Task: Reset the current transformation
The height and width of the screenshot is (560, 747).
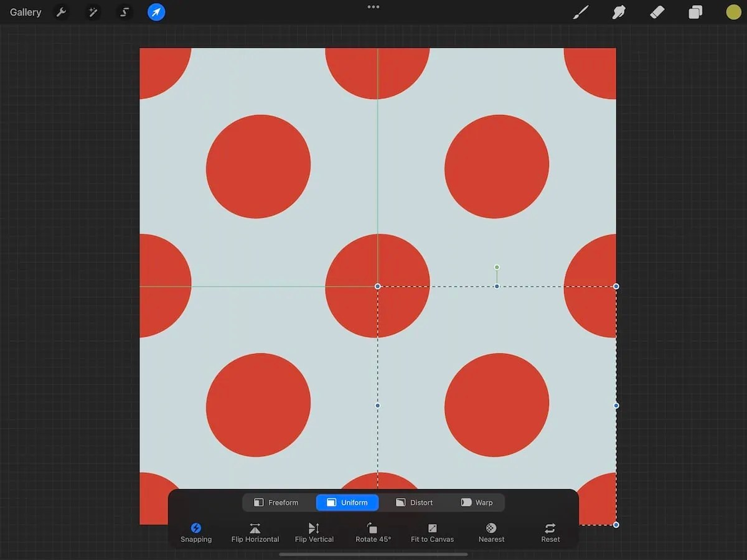Action: 550,532
